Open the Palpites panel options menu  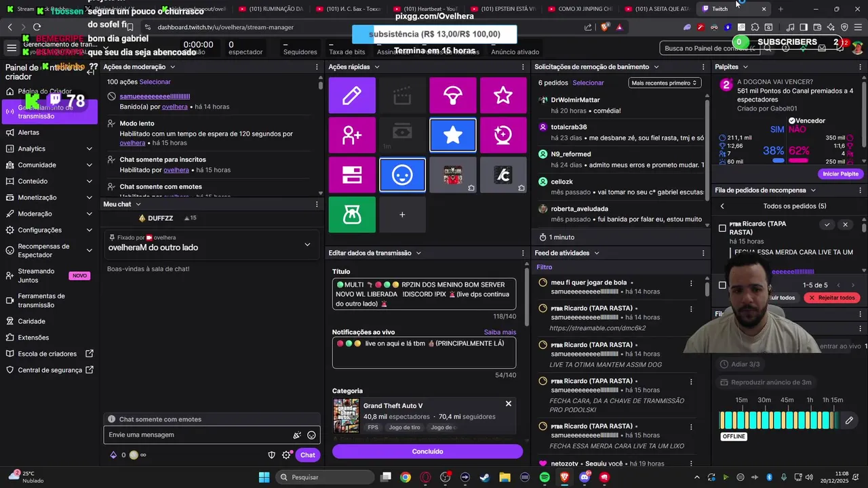(862, 67)
